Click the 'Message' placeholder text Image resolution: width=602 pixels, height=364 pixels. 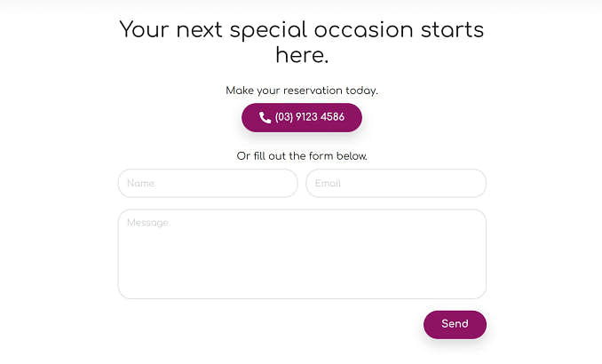pos(147,223)
